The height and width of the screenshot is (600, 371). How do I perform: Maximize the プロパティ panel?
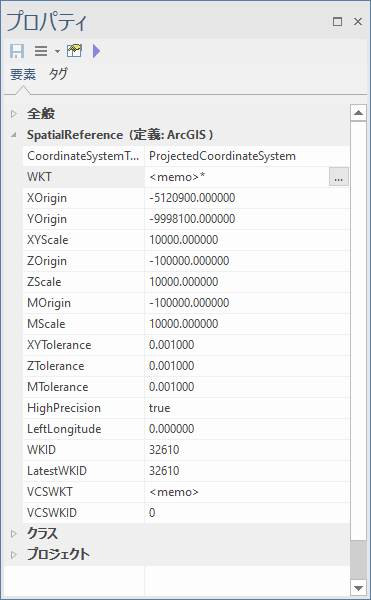[337, 21]
